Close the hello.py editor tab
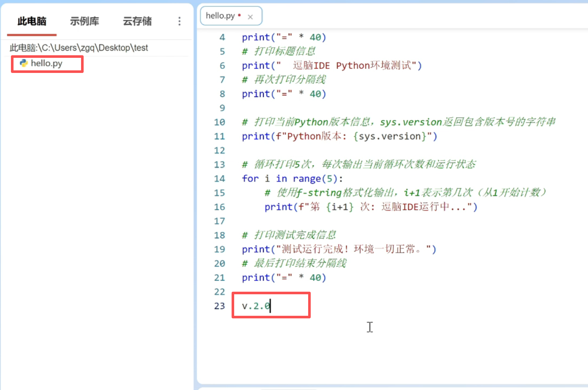The image size is (588, 390). [250, 17]
